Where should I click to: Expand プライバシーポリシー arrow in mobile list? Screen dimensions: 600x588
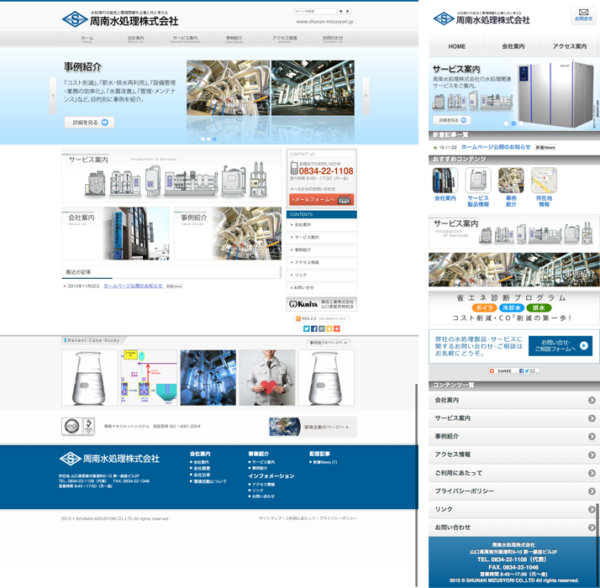click(592, 491)
